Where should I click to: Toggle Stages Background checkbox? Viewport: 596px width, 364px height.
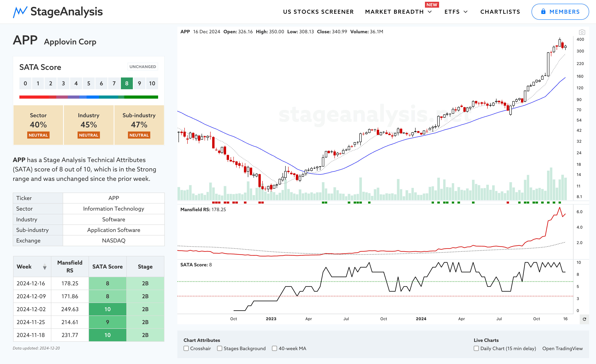(219, 348)
